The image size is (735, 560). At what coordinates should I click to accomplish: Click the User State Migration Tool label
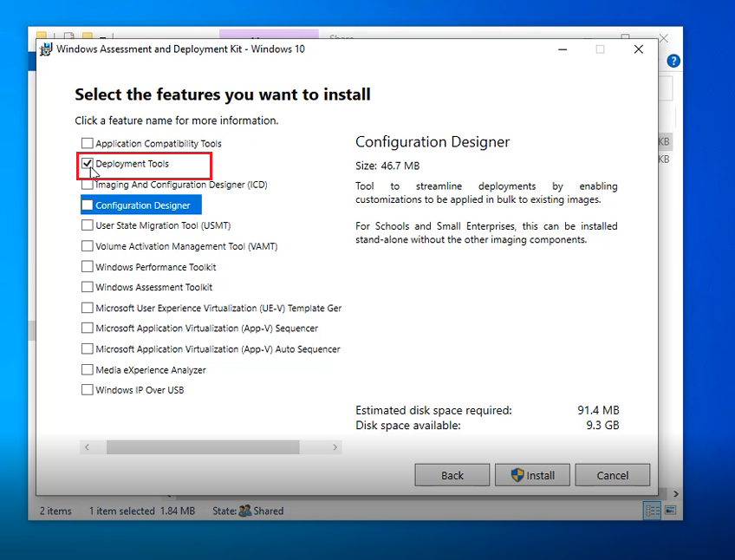(163, 225)
